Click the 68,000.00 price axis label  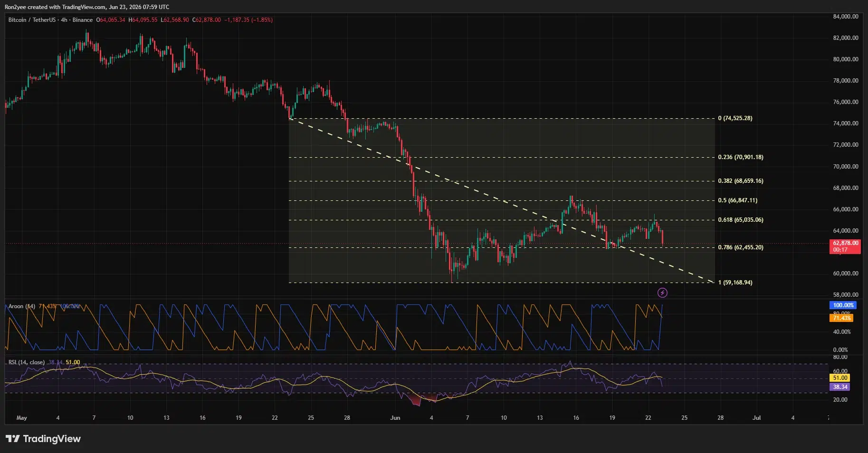tap(846, 188)
